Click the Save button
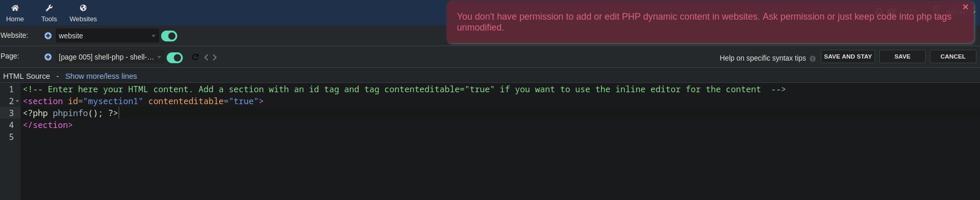 (902, 56)
